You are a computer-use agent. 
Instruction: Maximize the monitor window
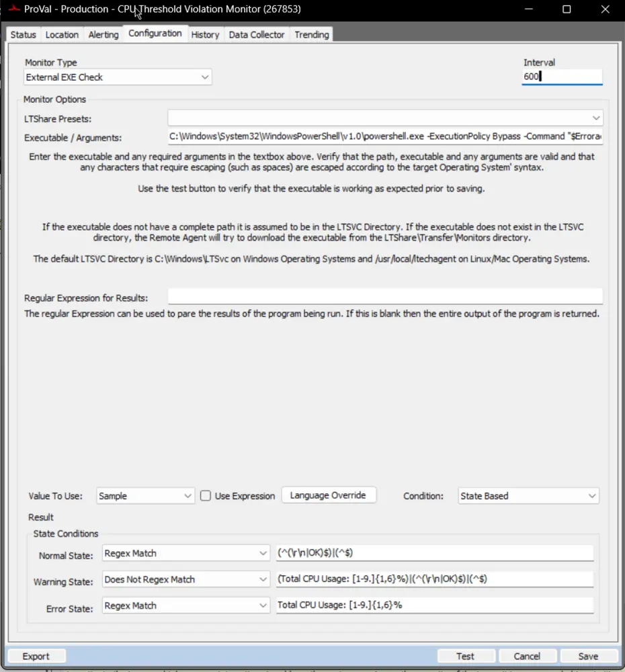[567, 9]
